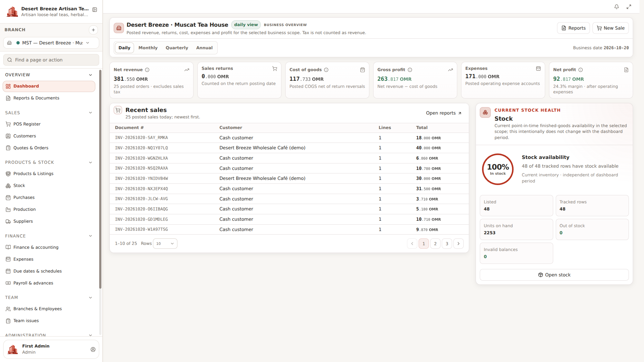
Task: Go to next page with the right chevron
Action: 459,244
